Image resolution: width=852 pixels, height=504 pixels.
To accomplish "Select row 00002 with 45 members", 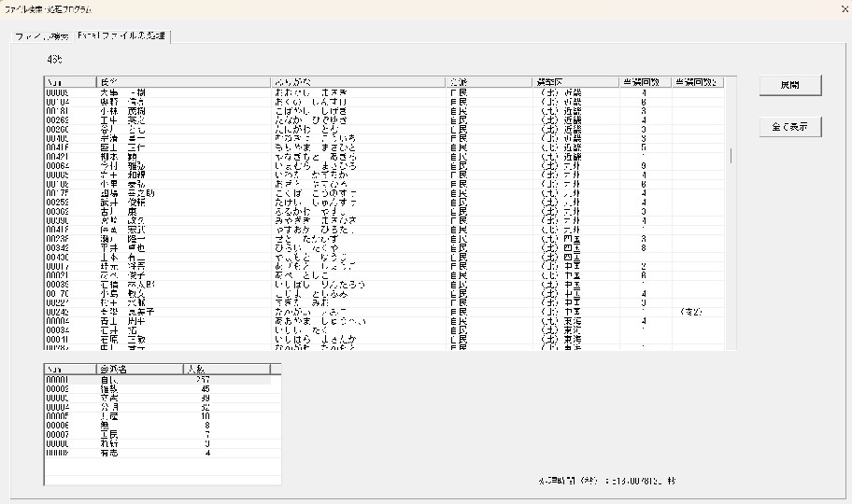I will pos(157,389).
